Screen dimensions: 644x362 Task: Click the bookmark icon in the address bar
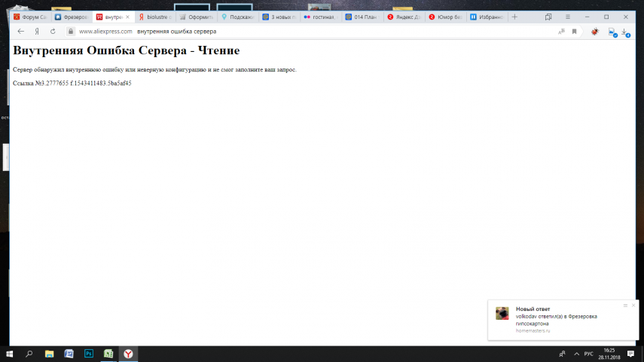pyautogui.click(x=574, y=32)
